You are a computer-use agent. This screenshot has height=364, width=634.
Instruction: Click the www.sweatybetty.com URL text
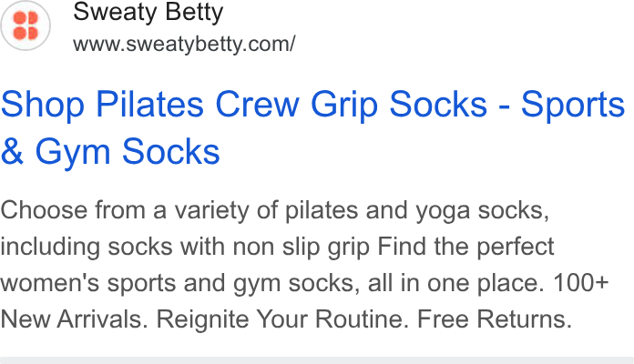pyautogui.click(x=184, y=44)
